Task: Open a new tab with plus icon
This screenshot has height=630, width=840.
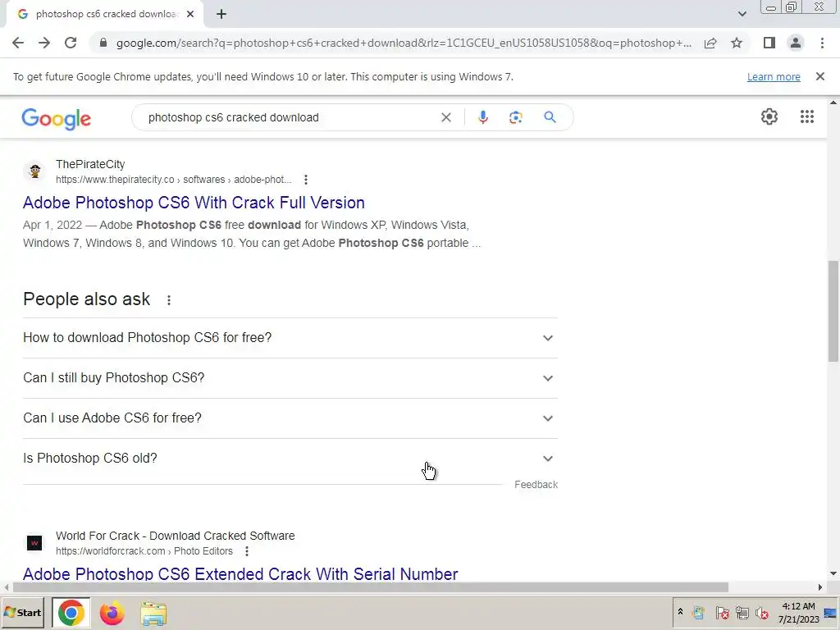Action: (221, 14)
